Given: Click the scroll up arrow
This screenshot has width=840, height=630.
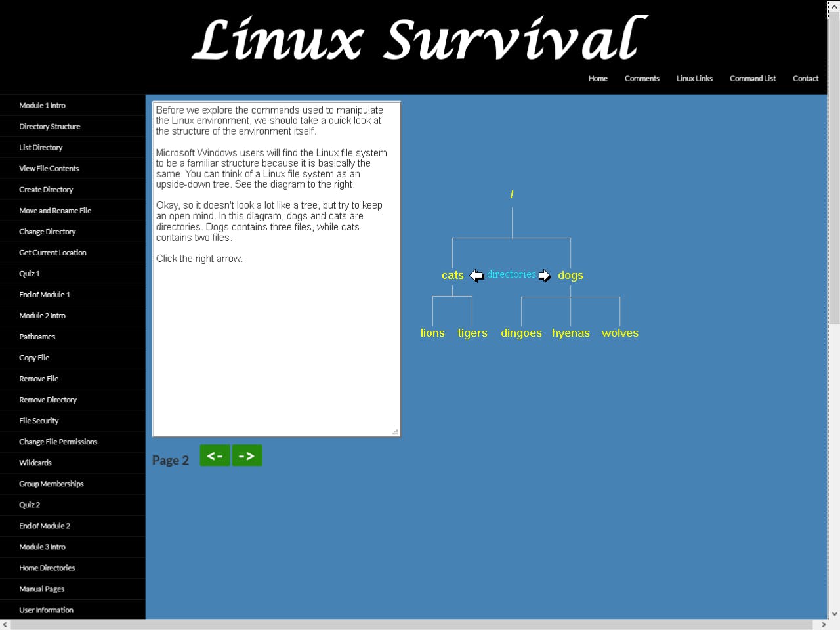Looking at the screenshot, I should (x=834, y=5).
